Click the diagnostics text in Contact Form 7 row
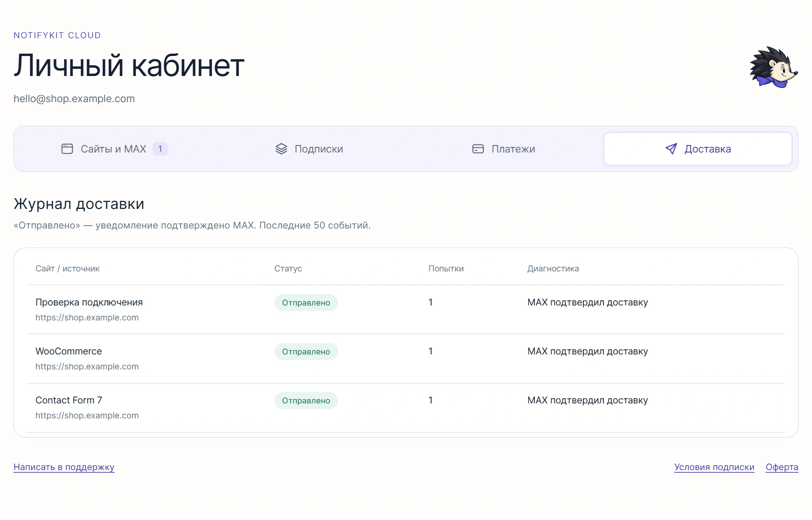This screenshot has width=812, height=520. point(588,400)
